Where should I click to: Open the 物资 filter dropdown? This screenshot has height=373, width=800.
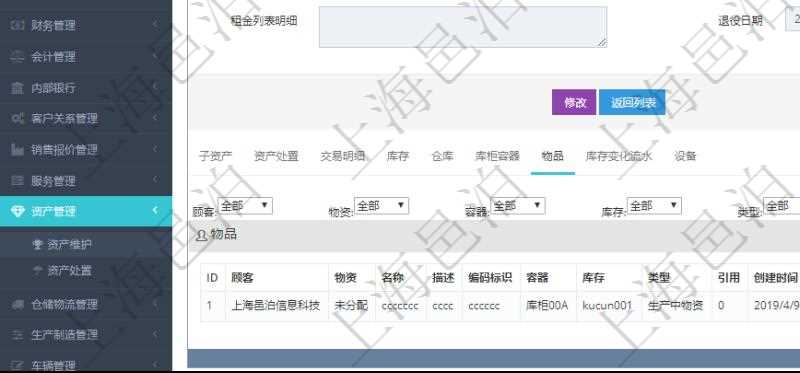382,206
